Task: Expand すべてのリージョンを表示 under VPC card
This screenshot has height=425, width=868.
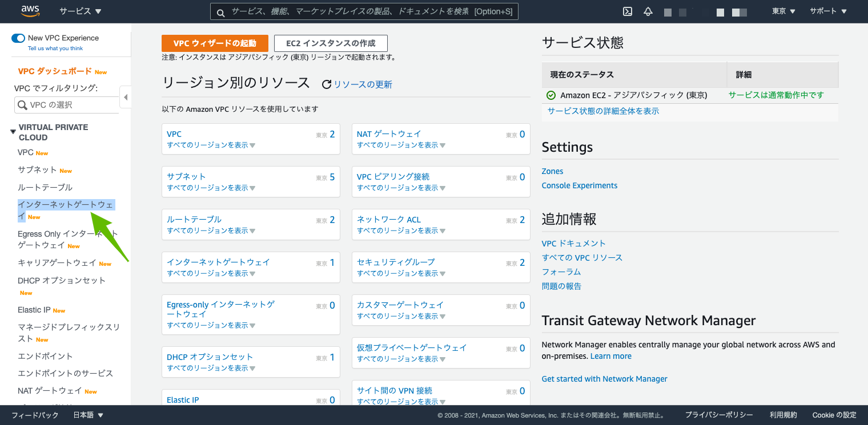Action: (x=211, y=145)
